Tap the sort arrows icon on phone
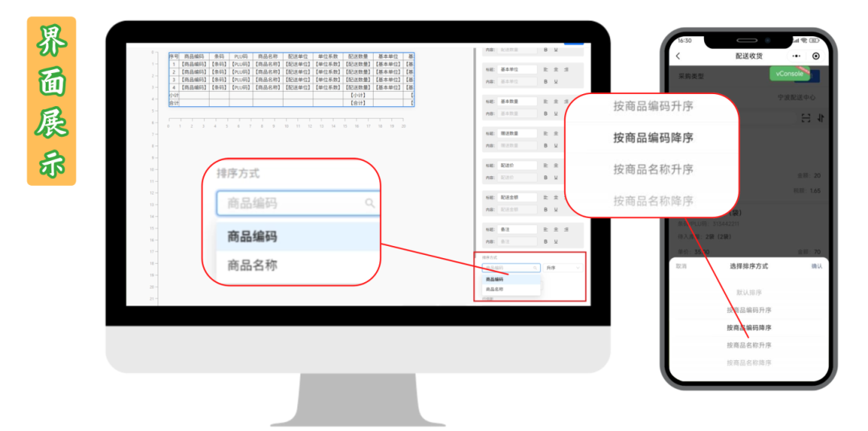 821,118
